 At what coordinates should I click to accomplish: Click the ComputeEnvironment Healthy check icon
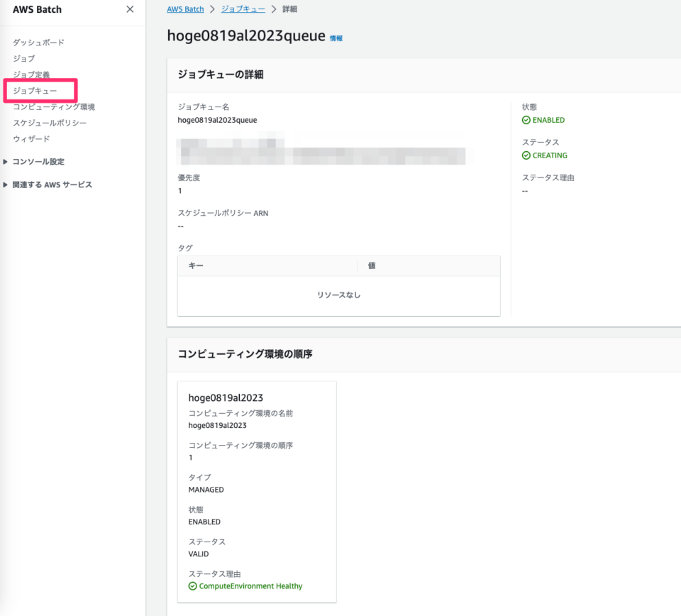coord(192,585)
